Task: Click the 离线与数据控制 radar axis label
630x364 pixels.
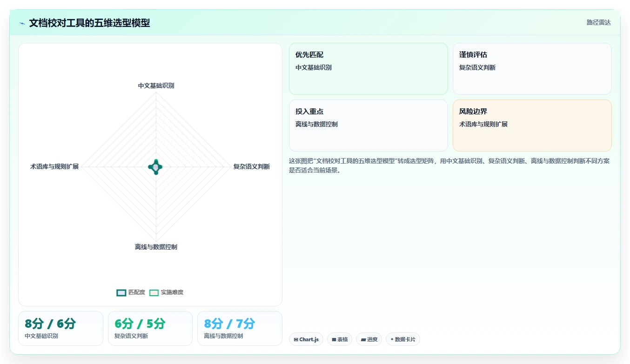Action: [156, 247]
